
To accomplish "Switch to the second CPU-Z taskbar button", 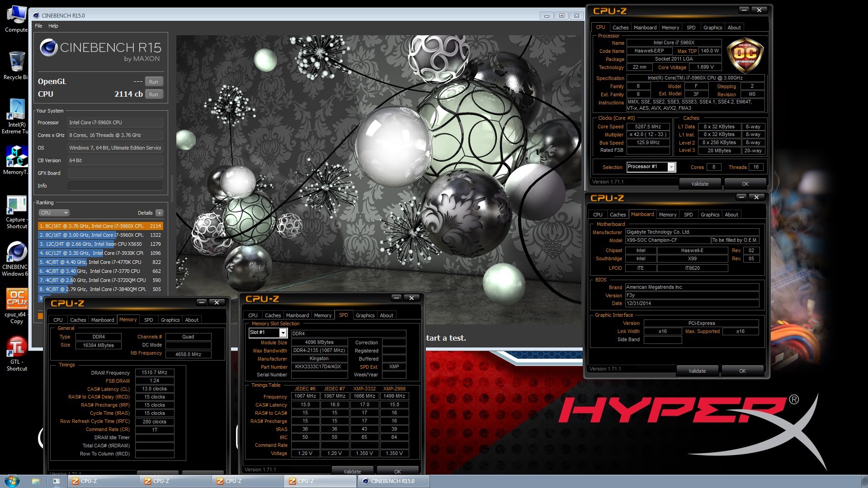I will (x=176, y=481).
